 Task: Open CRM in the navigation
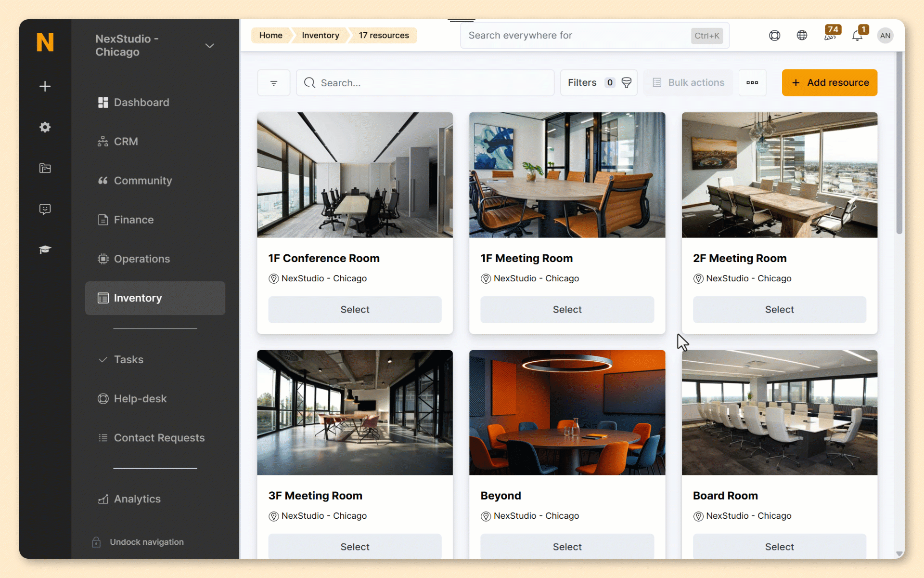pyautogui.click(x=155, y=142)
